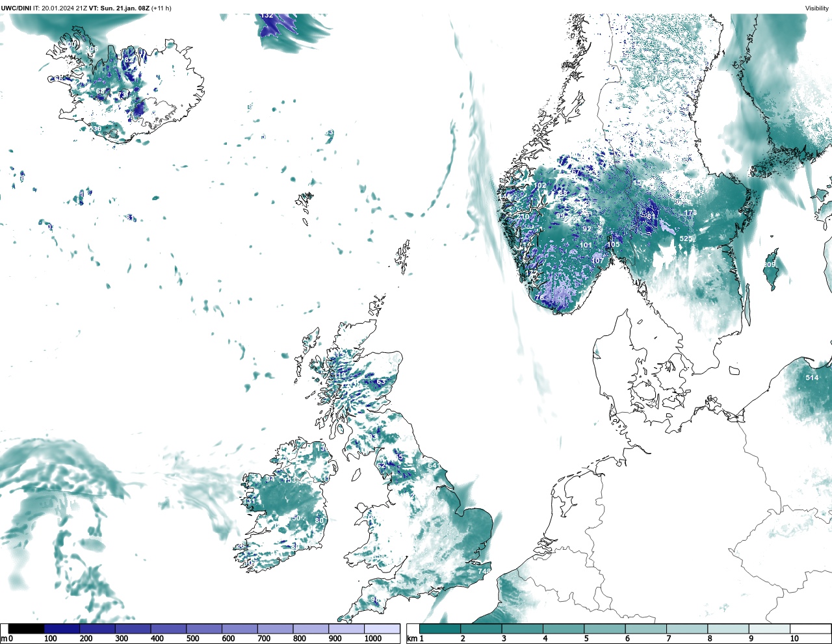The height and width of the screenshot is (644, 832).
Task: Click the "UWC/DINI" model label
Action: tap(16, 8)
